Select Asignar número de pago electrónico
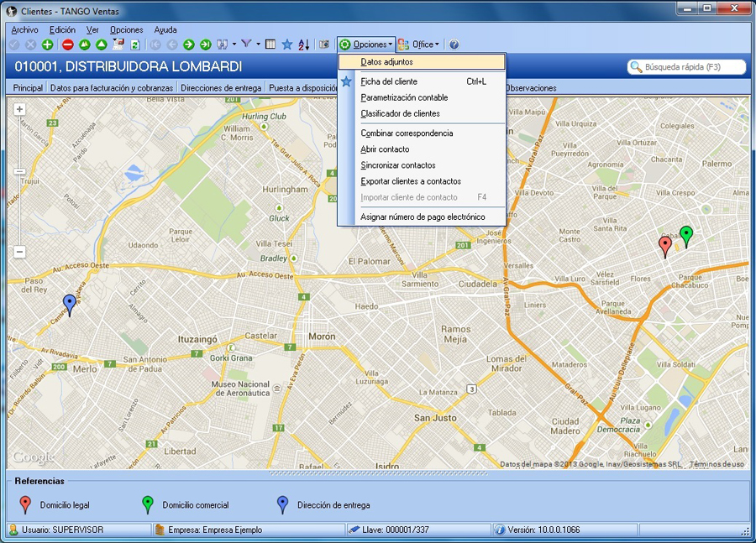The width and height of the screenshot is (756, 543). (x=422, y=217)
